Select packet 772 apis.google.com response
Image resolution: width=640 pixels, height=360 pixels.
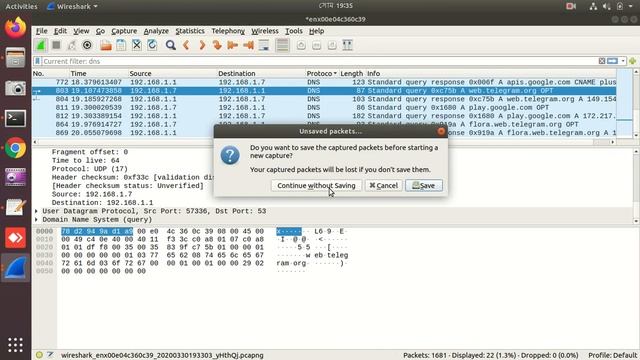tap(324, 82)
